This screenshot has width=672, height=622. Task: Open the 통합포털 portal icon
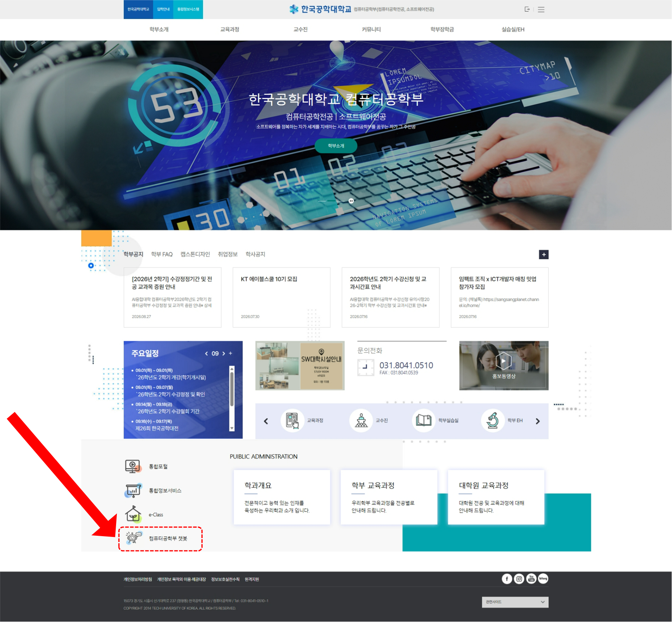[x=133, y=467]
